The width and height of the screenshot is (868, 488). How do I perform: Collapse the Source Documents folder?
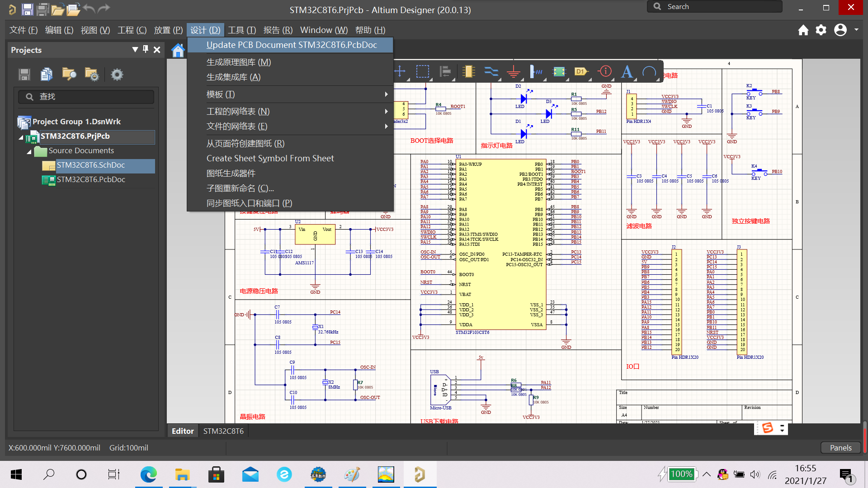[29, 151]
